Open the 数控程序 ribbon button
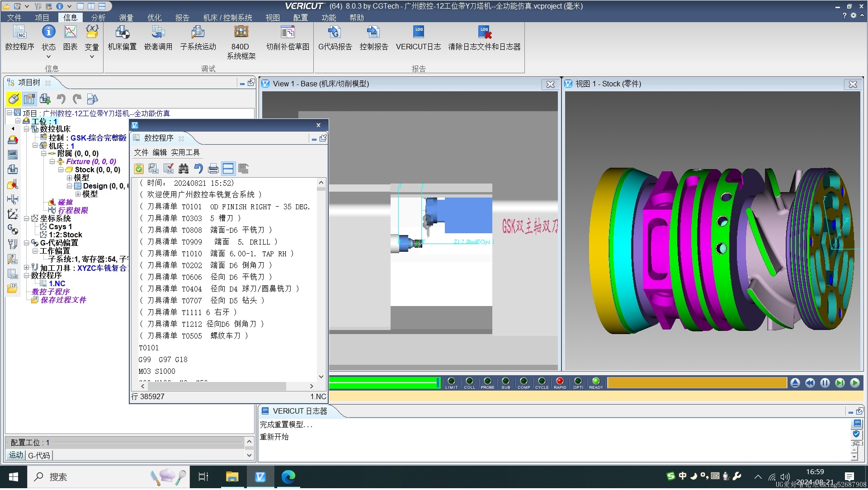Image resolution: width=868 pixels, height=490 pixels. click(19, 38)
